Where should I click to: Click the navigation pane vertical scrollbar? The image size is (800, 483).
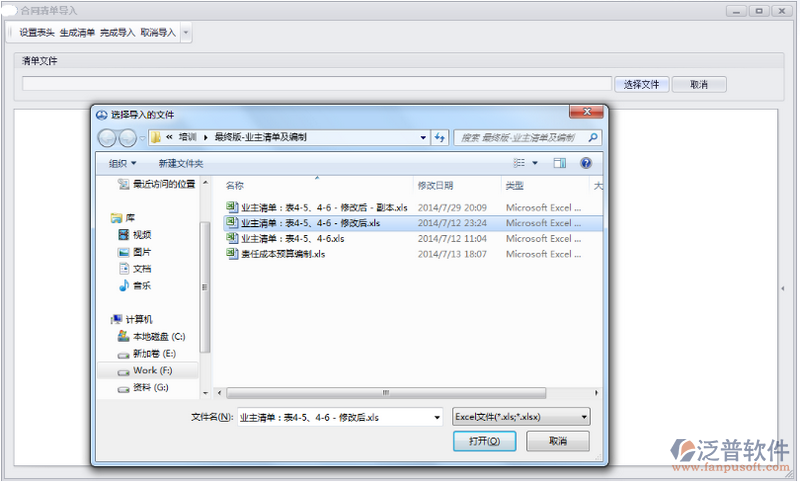click(x=205, y=287)
